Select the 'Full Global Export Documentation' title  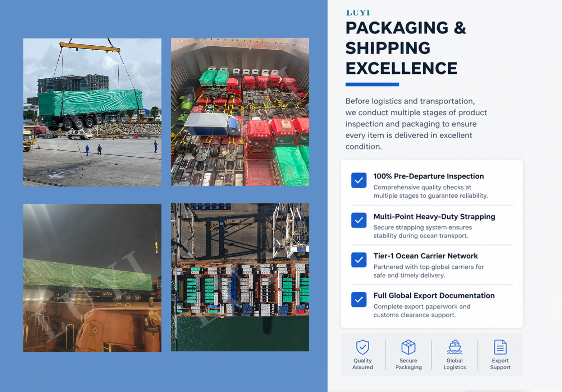point(434,295)
